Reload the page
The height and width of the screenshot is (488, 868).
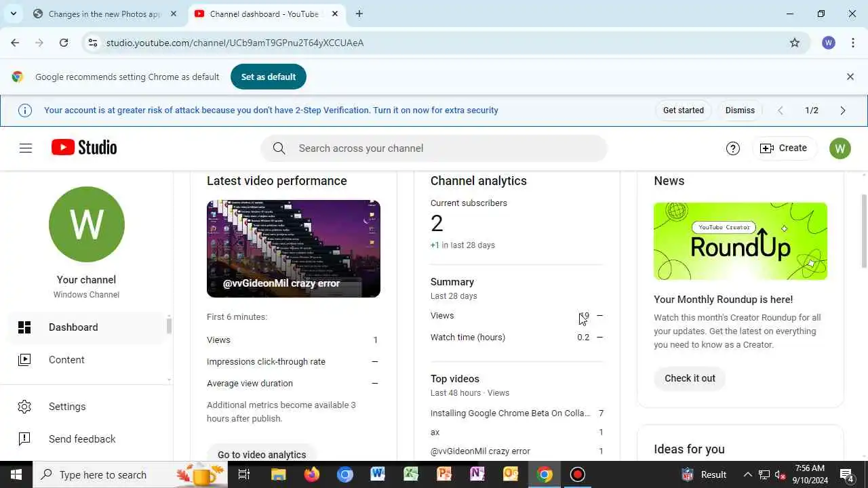point(64,43)
